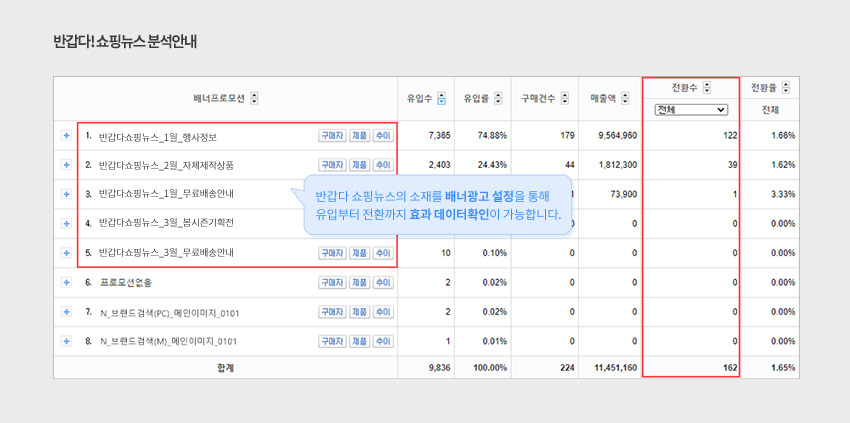
Task: Click the 합계 totals row label
Action: pos(226,368)
